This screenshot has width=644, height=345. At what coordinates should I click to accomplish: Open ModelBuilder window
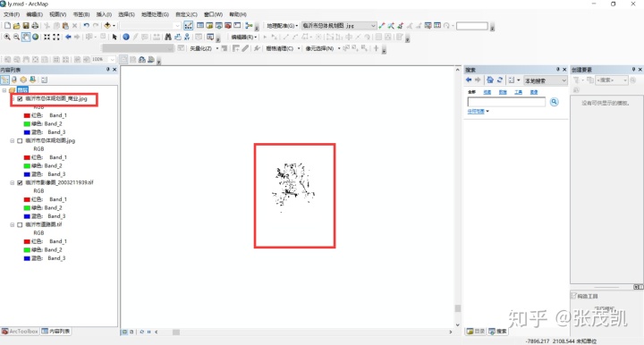pyautogui.click(x=249, y=26)
